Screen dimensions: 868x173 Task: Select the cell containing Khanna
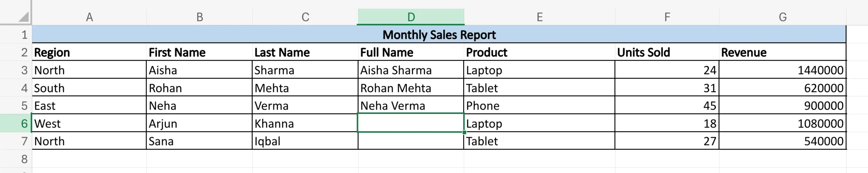click(x=304, y=123)
